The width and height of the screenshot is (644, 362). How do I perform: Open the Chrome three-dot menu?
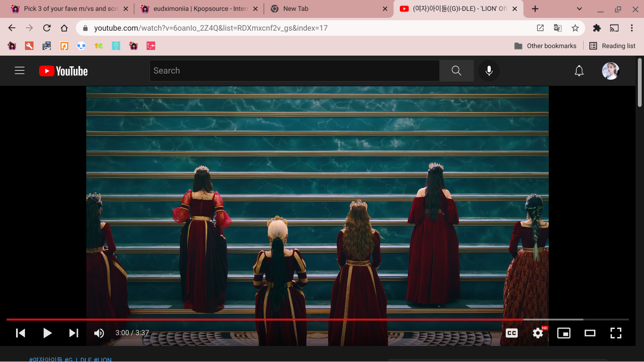(632, 28)
